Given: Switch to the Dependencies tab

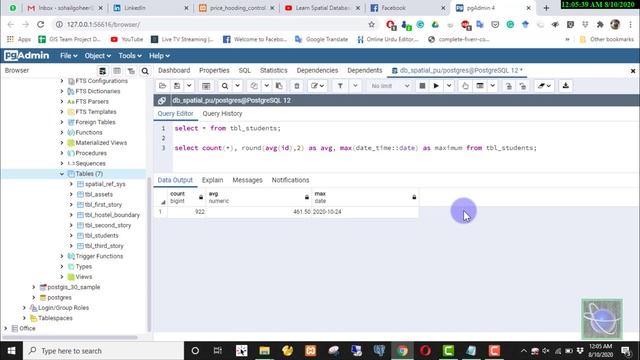Looking at the screenshot, I should coord(317,71).
